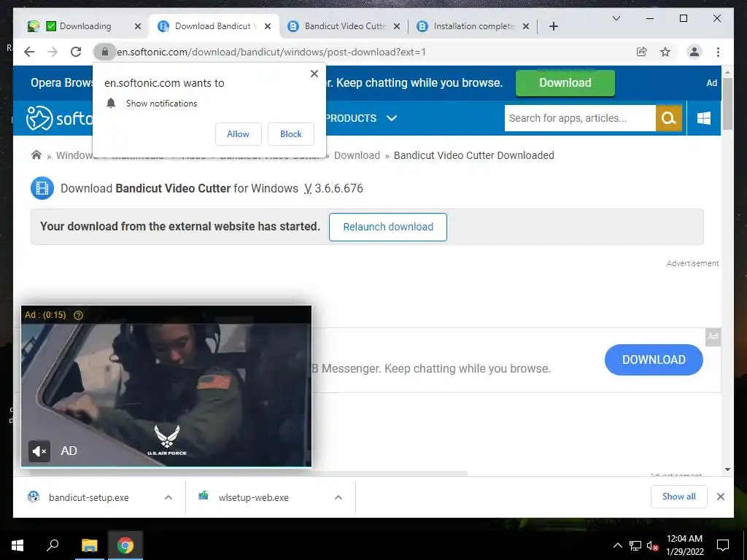Close the Installation complete tab
747x560 pixels.
pyautogui.click(x=525, y=26)
